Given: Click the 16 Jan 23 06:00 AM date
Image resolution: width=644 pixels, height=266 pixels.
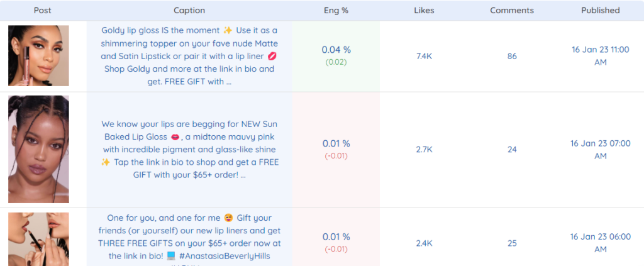Looking at the screenshot, I should point(601,243).
